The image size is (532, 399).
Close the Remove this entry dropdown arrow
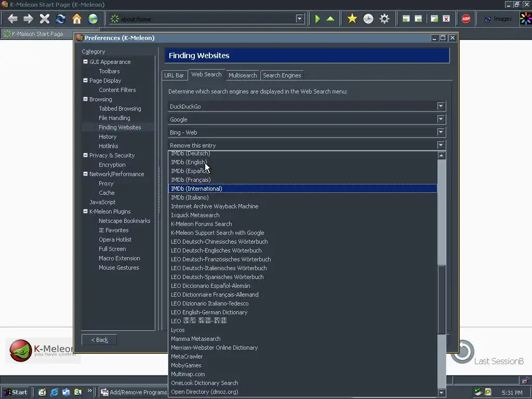441,145
